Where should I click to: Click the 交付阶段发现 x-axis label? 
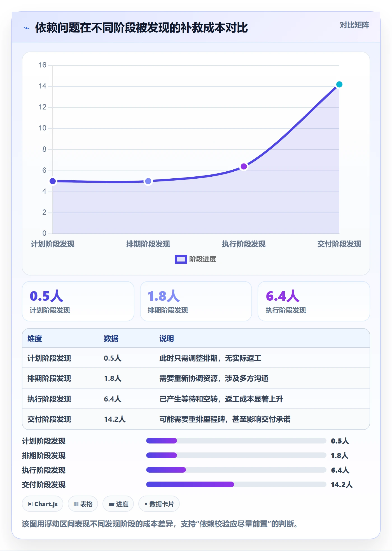(x=339, y=244)
